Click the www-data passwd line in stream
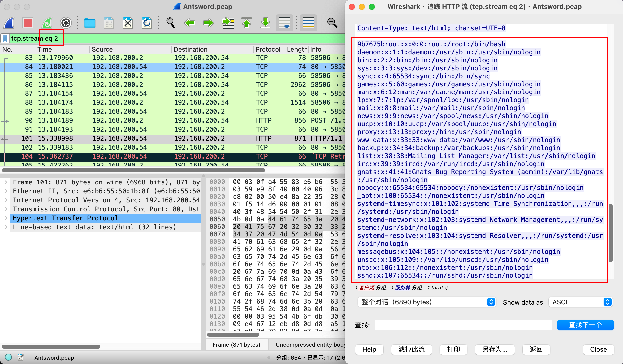This screenshot has height=364, width=623. pos(459,140)
